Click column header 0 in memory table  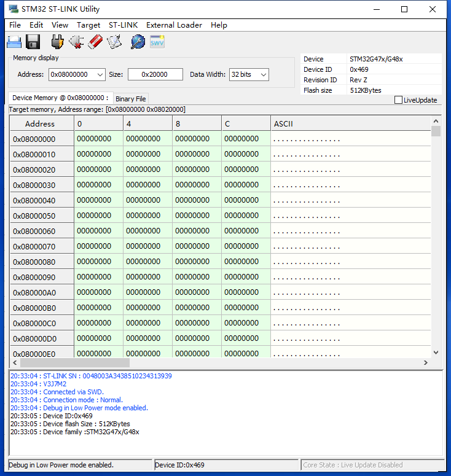(98, 124)
